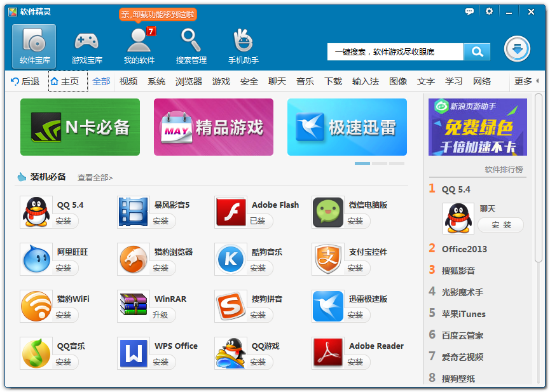The width and height of the screenshot is (550, 392).
Task: Select the 全部 category tab
Action: [x=101, y=81]
